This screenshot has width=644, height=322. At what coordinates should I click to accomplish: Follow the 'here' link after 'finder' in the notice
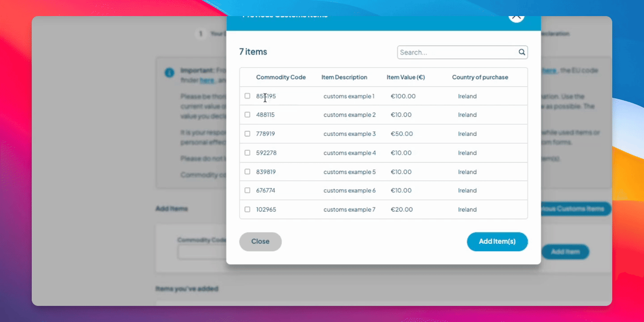(x=207, y=80)
